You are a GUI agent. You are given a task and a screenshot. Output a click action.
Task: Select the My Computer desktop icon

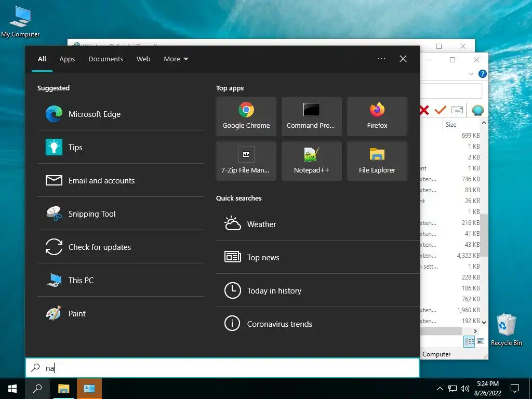click(20, 22)
